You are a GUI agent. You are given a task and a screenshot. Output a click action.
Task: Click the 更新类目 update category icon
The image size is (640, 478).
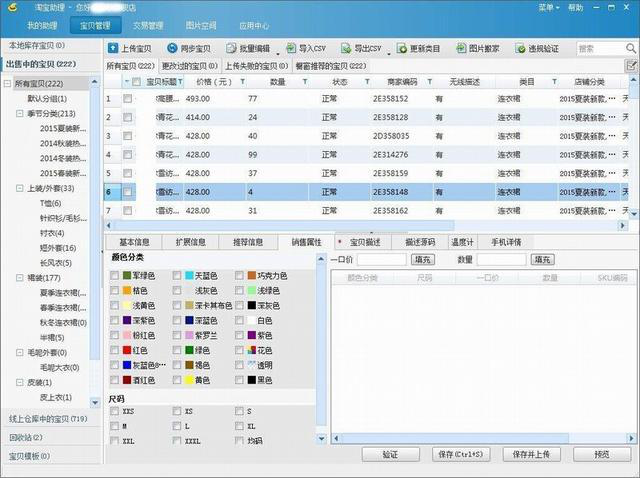tap(403, 48)
